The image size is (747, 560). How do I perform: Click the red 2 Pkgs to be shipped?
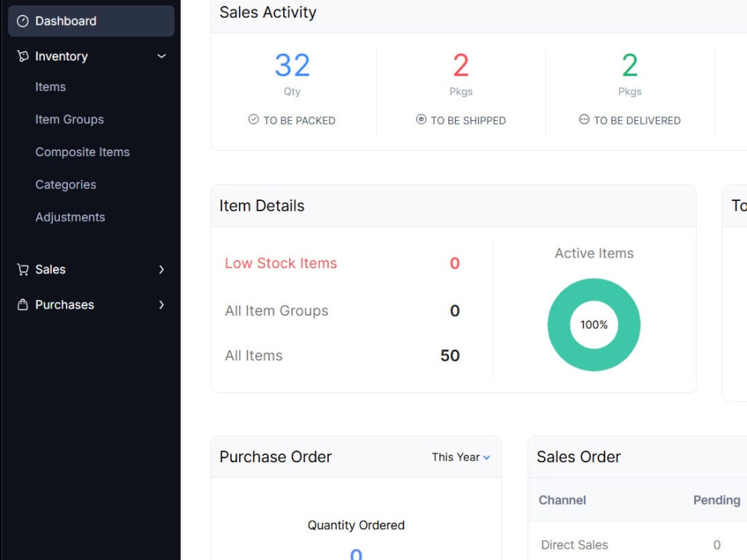click(461, 65)
